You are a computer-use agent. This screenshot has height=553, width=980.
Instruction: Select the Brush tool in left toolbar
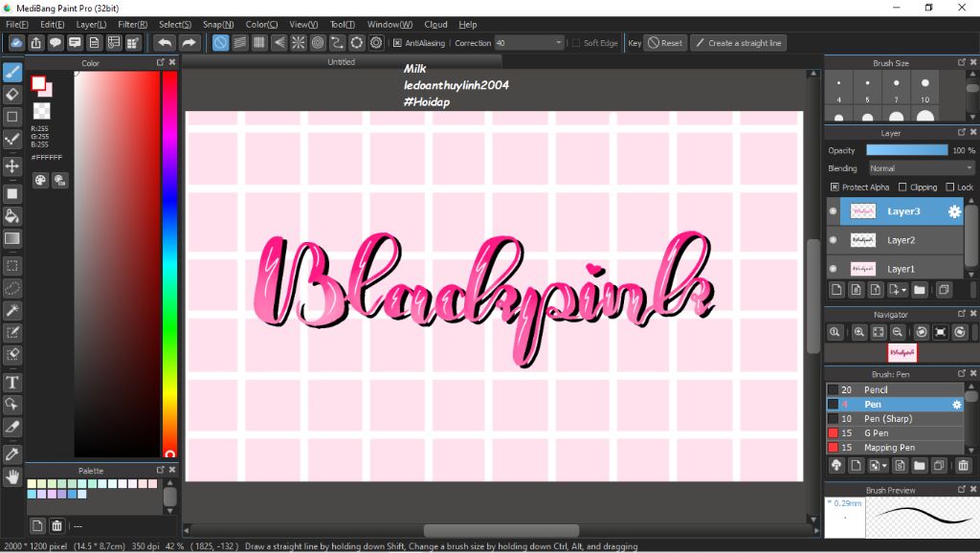(11, 73)
